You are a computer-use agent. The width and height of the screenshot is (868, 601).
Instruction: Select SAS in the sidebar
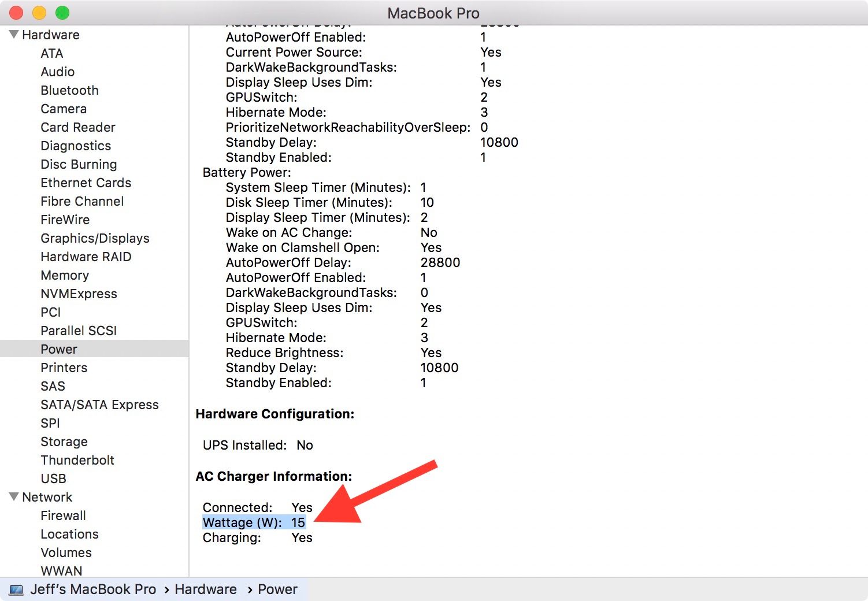[53, 386]
